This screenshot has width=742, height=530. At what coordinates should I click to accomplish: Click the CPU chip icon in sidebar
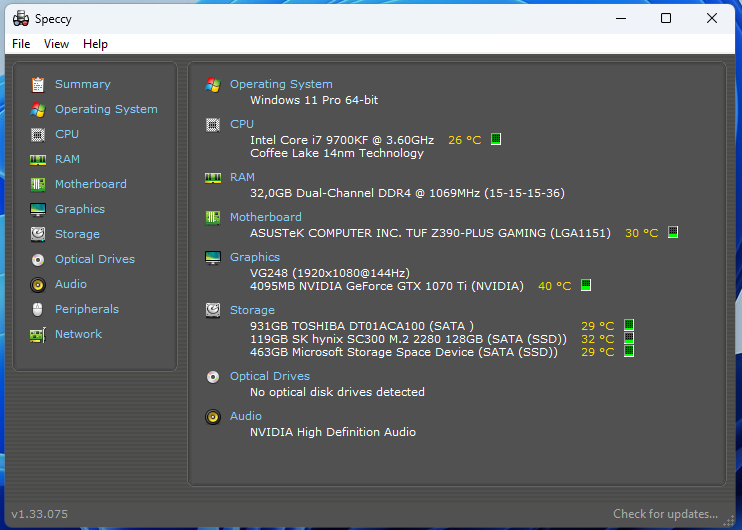38,134
